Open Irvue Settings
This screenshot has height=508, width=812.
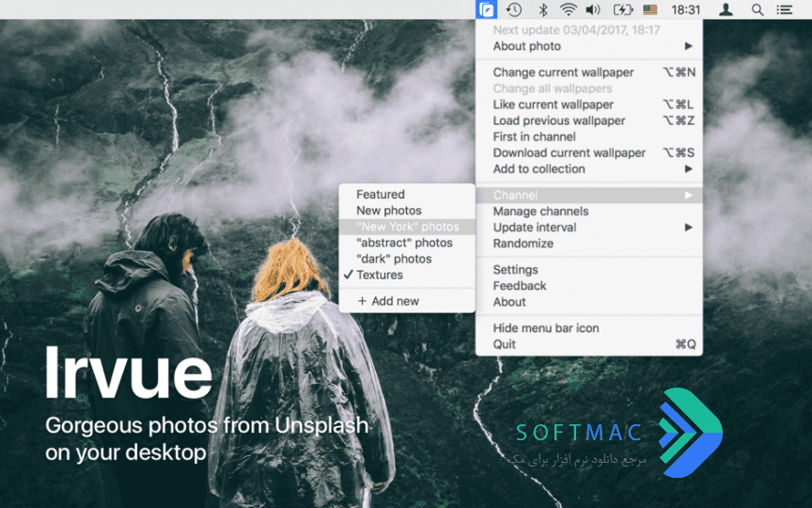pyautogui.click(x=589, y=270)
